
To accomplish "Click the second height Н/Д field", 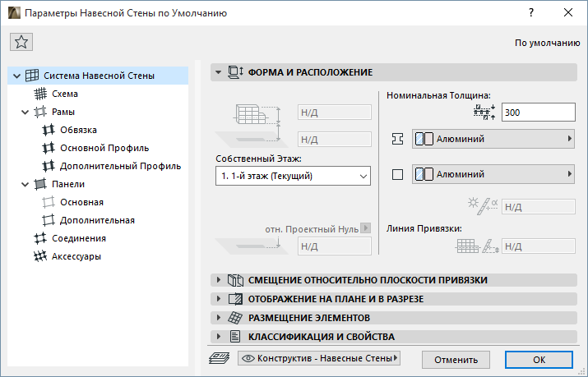I will (335, 140).
